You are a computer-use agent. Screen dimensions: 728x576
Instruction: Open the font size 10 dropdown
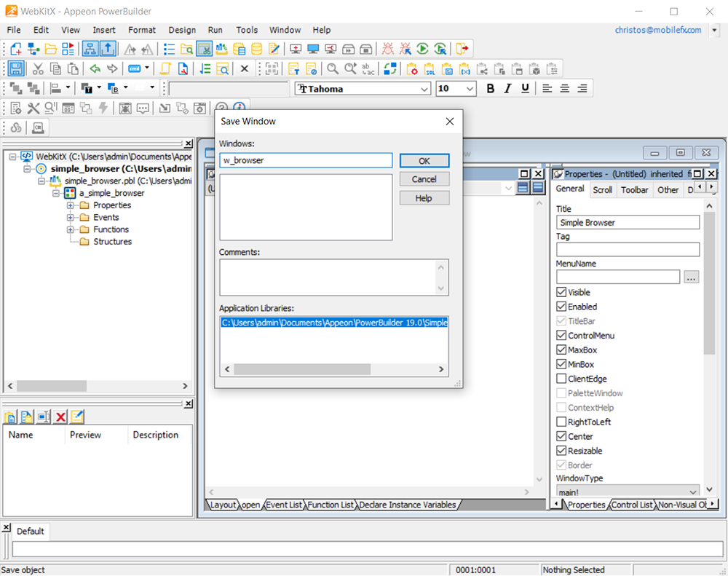pos(470,89)
